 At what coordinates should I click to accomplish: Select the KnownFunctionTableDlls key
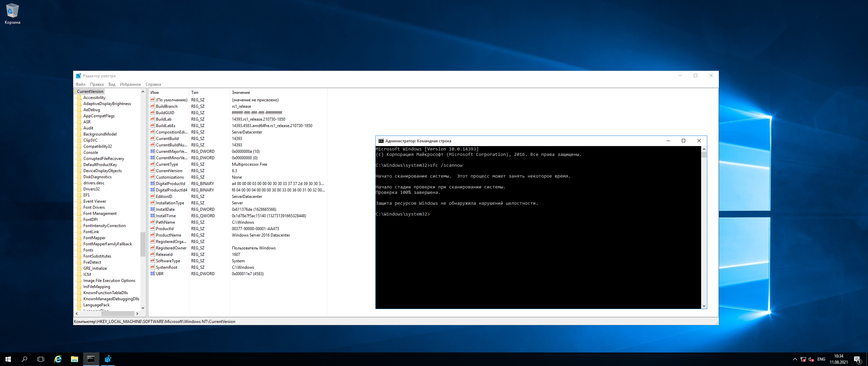tap(105, 293)
